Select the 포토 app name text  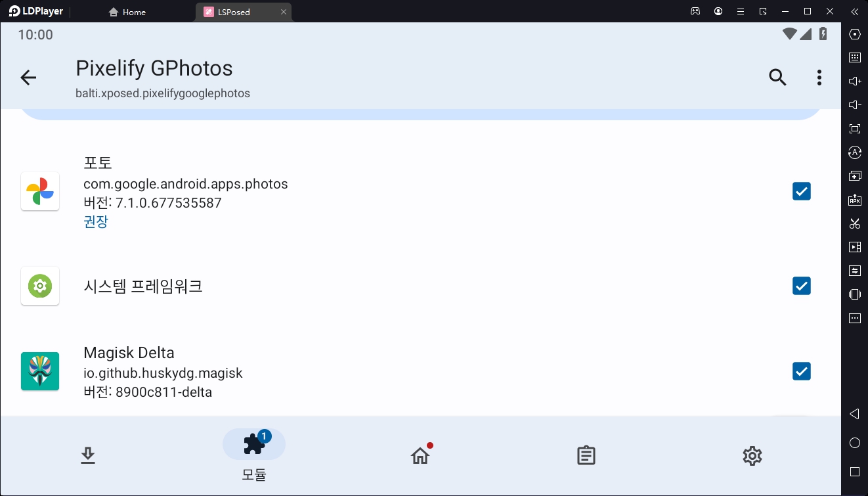pos(98,163)
